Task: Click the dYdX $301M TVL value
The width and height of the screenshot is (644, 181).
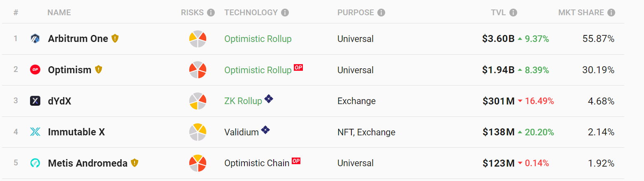Action: 498,101
